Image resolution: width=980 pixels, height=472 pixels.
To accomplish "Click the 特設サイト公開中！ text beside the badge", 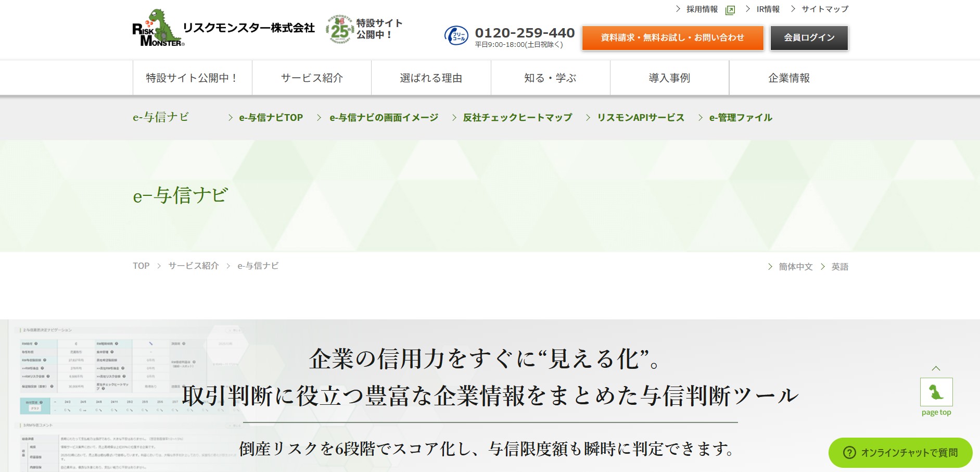I will [379, 29].
